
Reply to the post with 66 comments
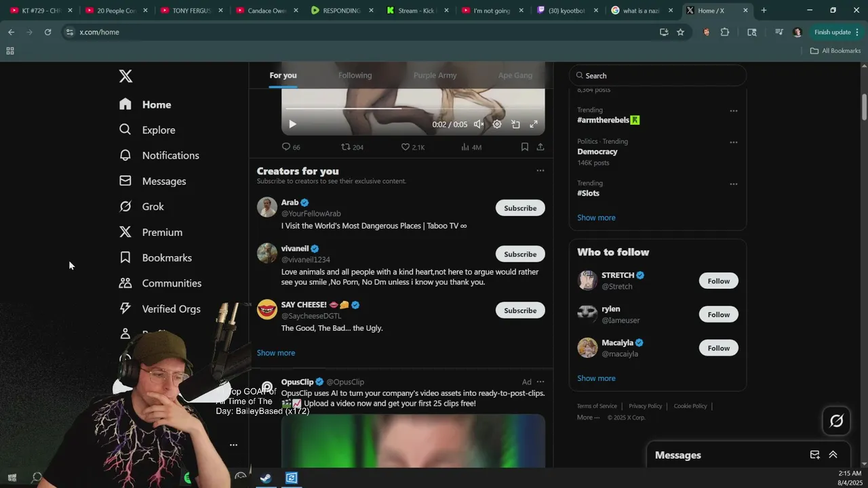291,146
